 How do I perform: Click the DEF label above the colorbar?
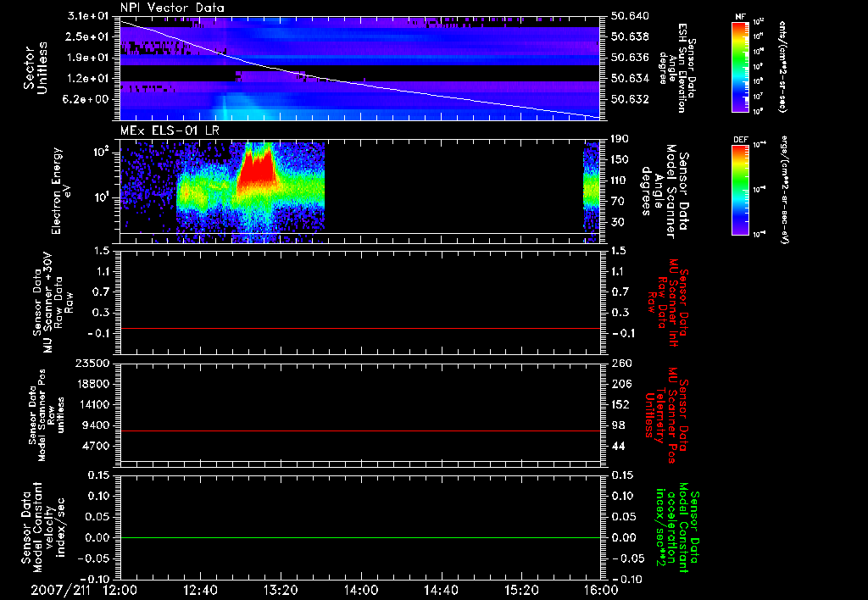[740, 140]
